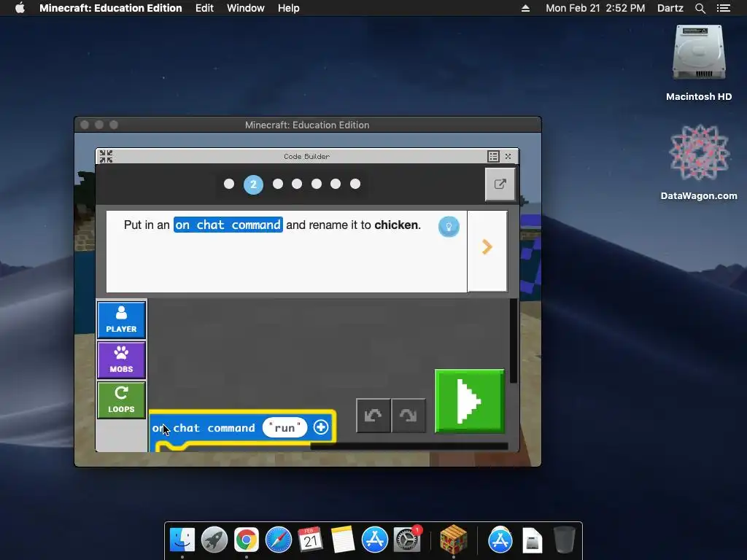Jump to tutorial step 5 dot

point(317,184)
